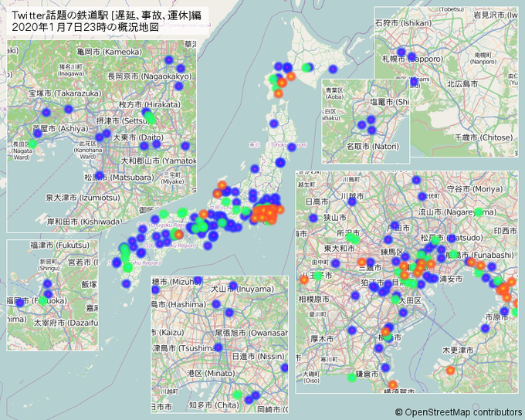The image size is (525, 420).
Task: Click the 松原市 (Matsubara) label
Action: click(119, 177)
